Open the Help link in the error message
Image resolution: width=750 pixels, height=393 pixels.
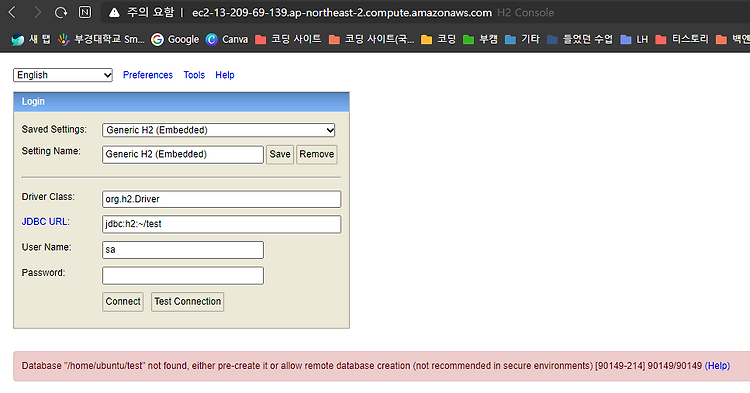(717, 366)
